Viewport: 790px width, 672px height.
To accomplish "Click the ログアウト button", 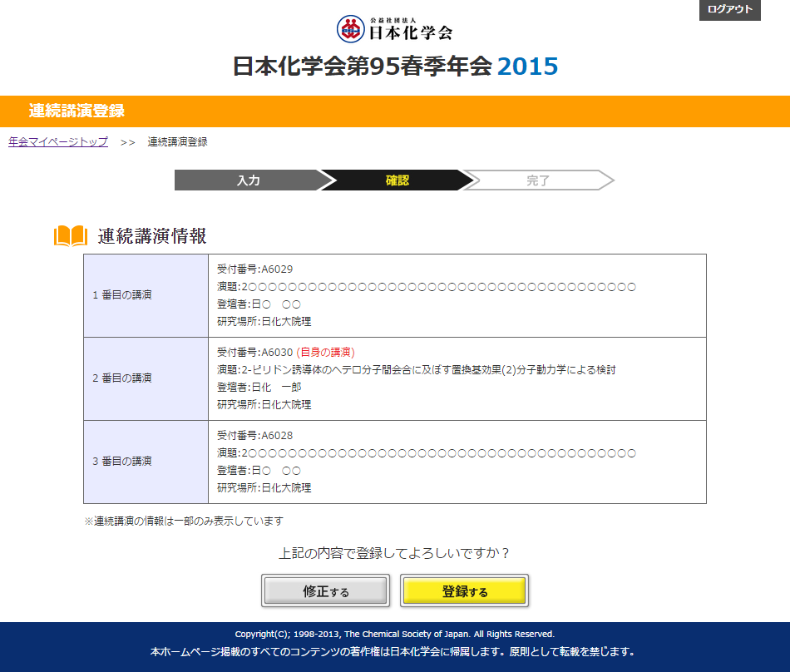I will click(x=729, y=10).
